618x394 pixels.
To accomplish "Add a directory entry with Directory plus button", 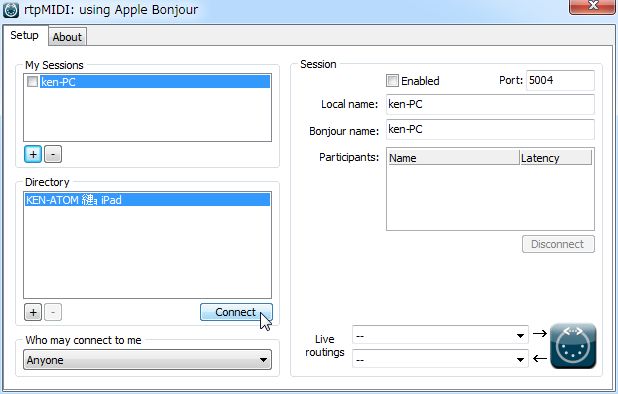I will [x=33, y=312].
